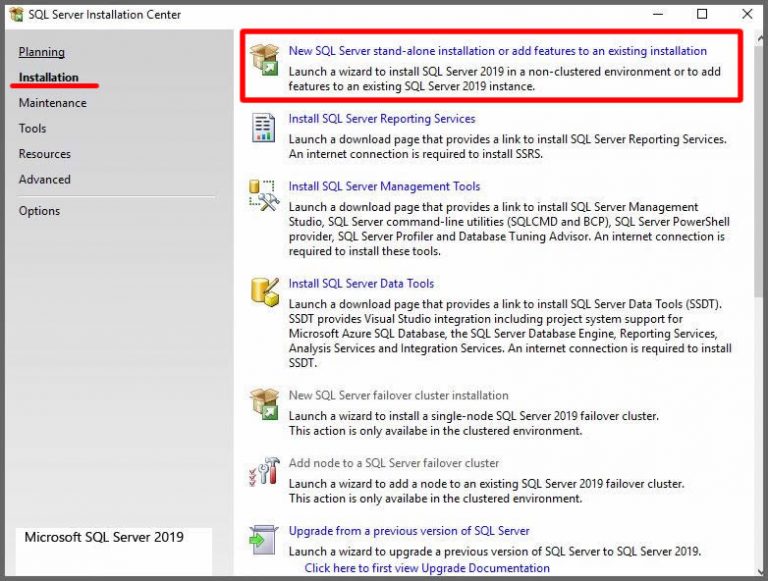Minimize the Installation Center window
The height and width of the screenshot is (581, 768).
click(x=658, y=14)
